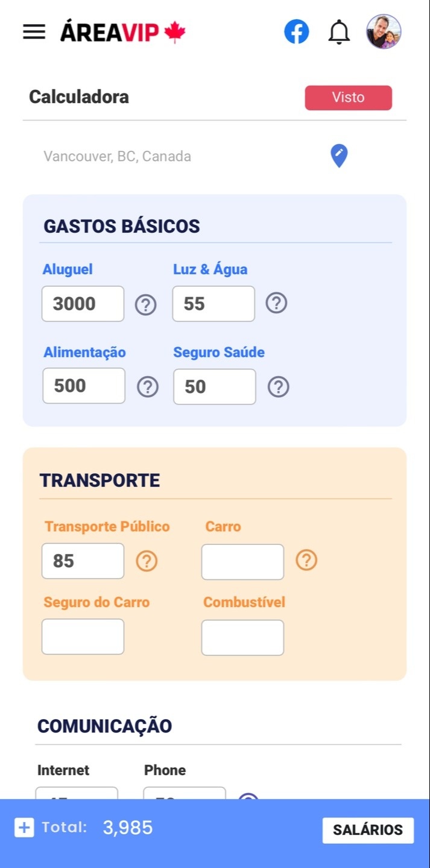This screenshot has height=868, width=430.
Task: Show help for Transporte Público
Action: (x=147, y=561)
